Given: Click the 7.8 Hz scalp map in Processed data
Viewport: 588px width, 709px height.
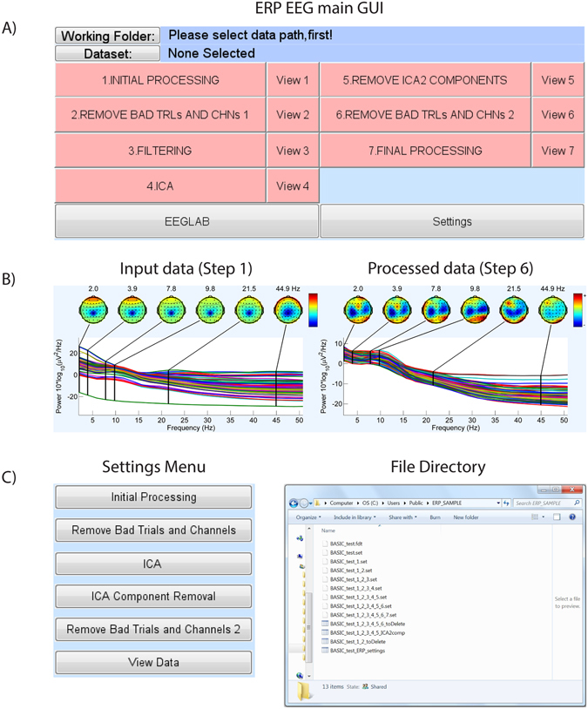Looking at the screenshot, I should click(436, 310).
